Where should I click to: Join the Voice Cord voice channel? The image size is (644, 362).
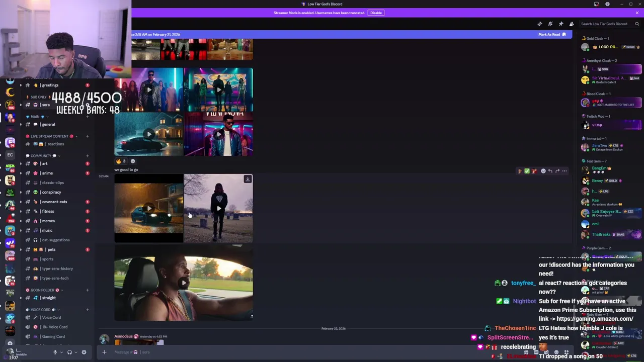[56, 317]
